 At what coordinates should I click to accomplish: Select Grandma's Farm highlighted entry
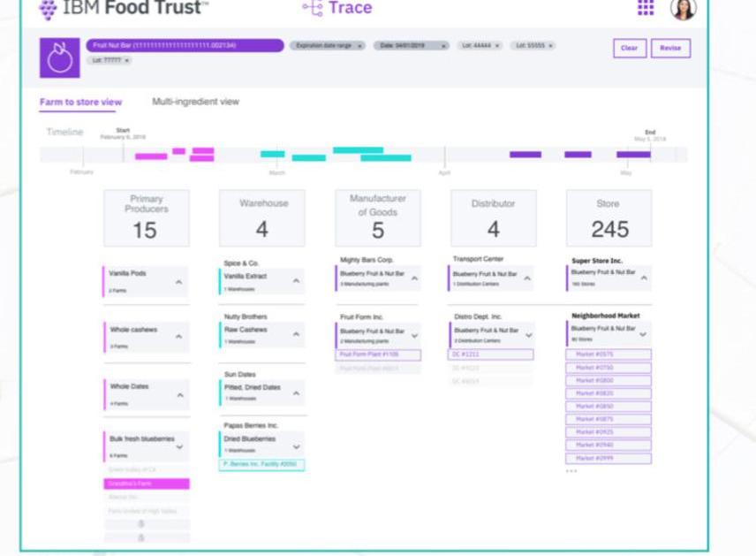click(x=147, y=484)
